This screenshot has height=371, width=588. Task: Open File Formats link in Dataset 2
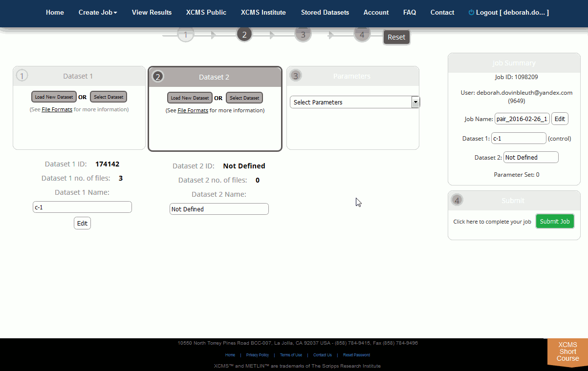193,110
